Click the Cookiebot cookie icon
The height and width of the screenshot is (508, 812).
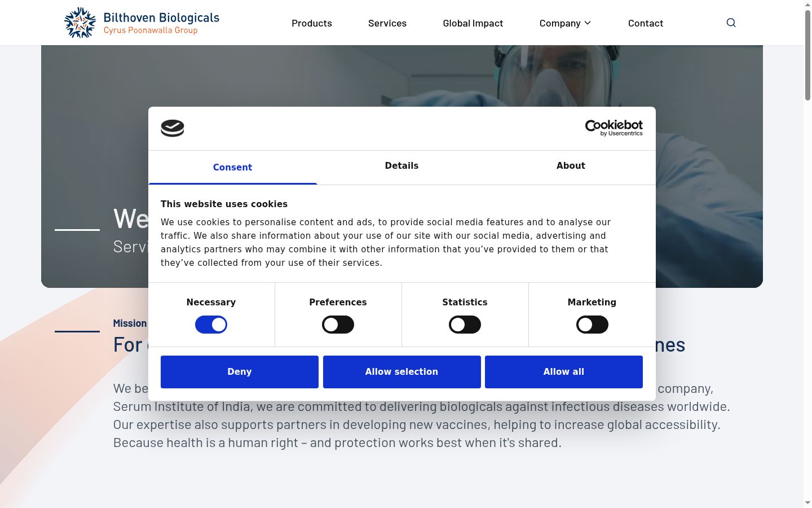point(173,128)
